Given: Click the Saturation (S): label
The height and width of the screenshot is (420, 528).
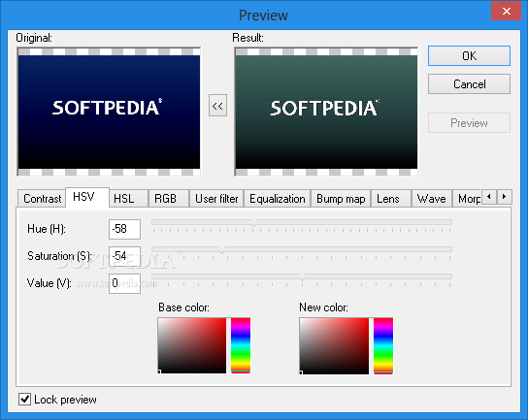Looking at the screenshot, I should [x=59, y=256].
